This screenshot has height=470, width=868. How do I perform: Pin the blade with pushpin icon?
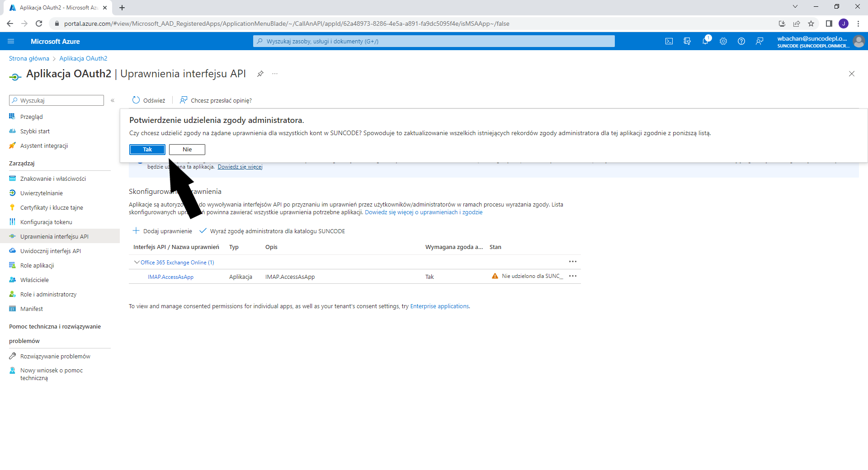pyautogui.click(x=260, y=74)
